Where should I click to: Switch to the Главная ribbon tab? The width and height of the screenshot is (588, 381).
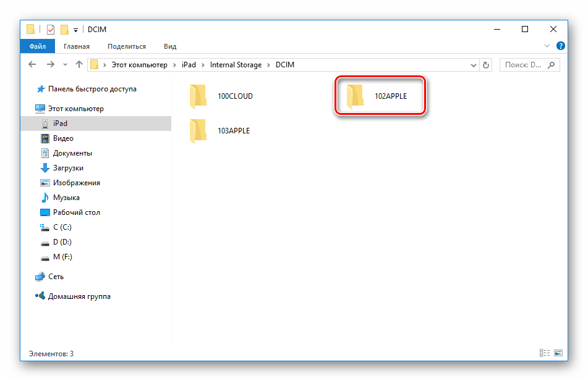point(77,46)
